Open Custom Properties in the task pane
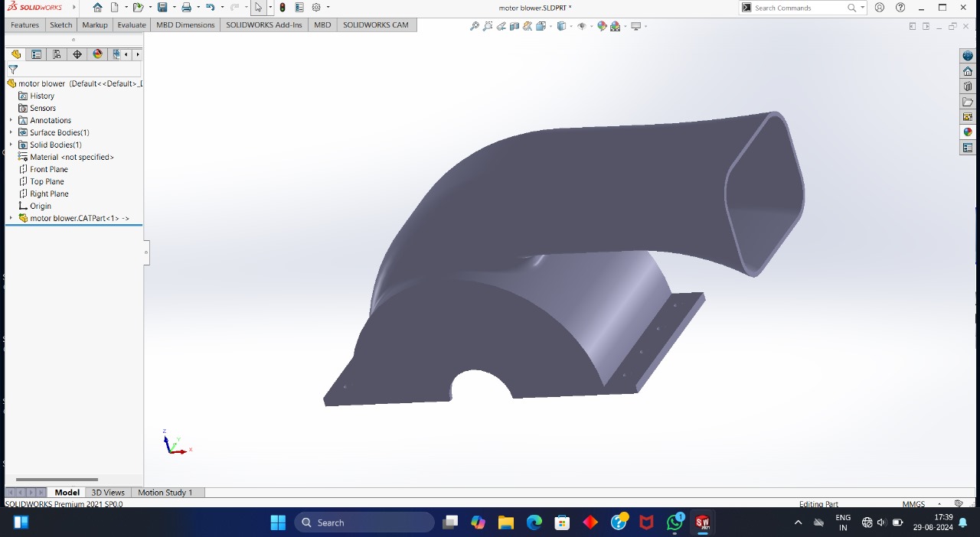The width and height of the screenshot is (980, 537). [968, 148]
